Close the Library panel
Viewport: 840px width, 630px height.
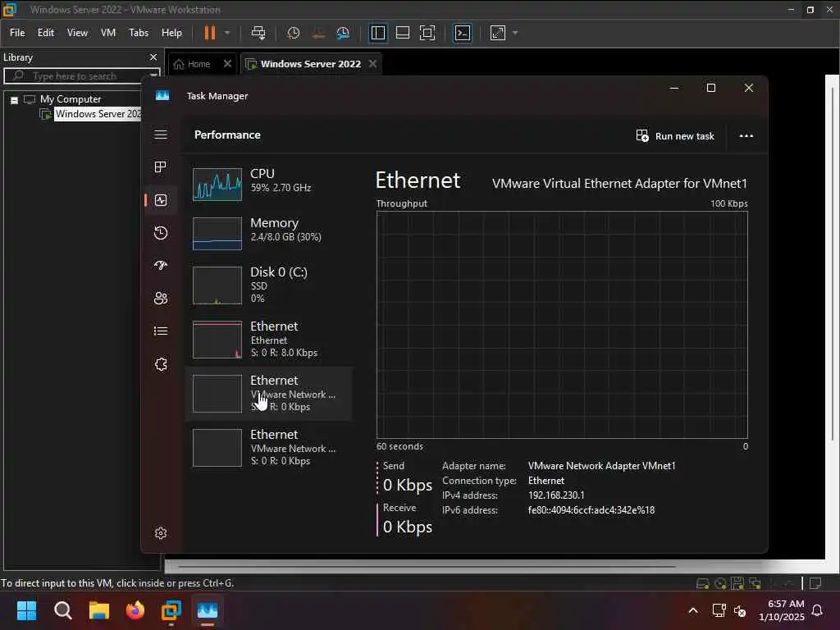coord(153,57)
